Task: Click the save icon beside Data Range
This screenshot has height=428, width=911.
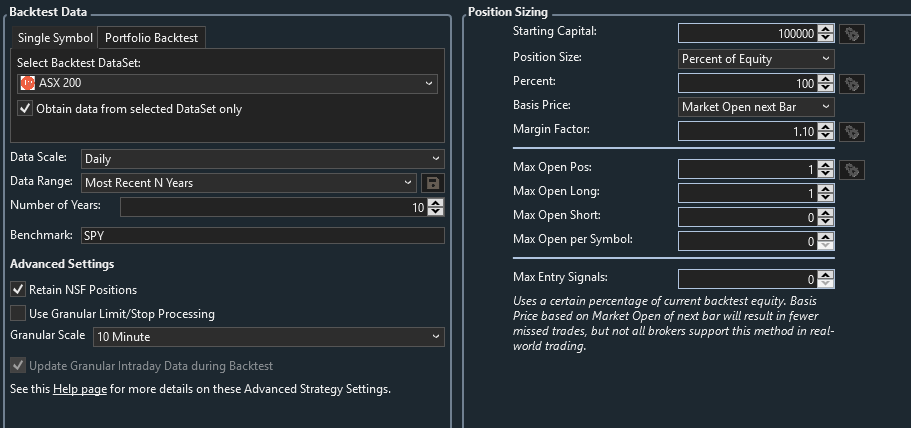Action: (433, 183)
